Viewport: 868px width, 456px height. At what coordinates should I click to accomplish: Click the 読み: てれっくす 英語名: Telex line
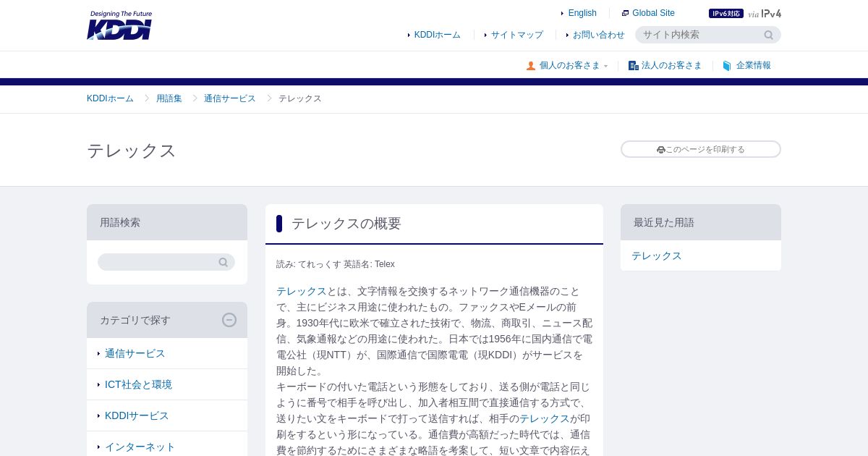pyautogui.click(x=336, y=264)
